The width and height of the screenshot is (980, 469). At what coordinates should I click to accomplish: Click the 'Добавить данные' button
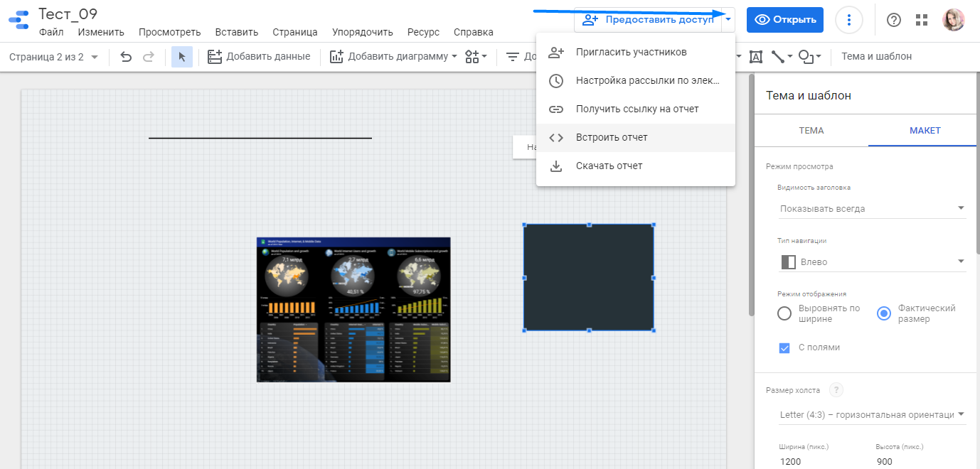pos(260,57)
